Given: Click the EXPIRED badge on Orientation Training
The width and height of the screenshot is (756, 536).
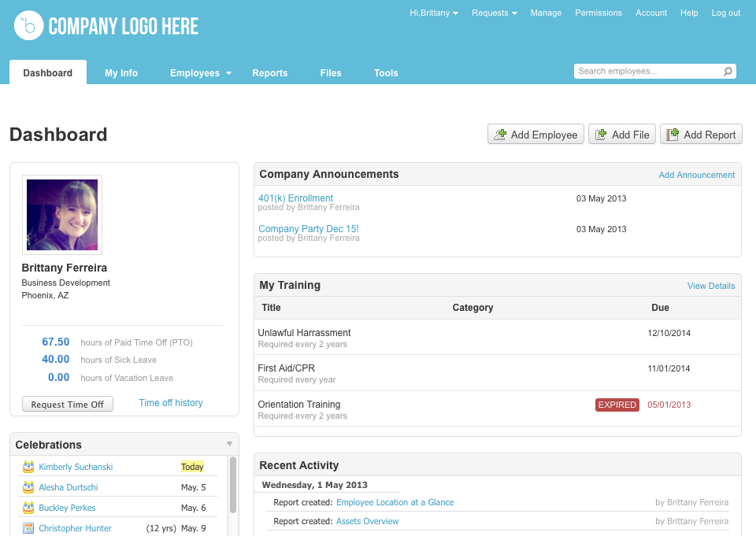Looking at the screenshot, I should [617, 405].
